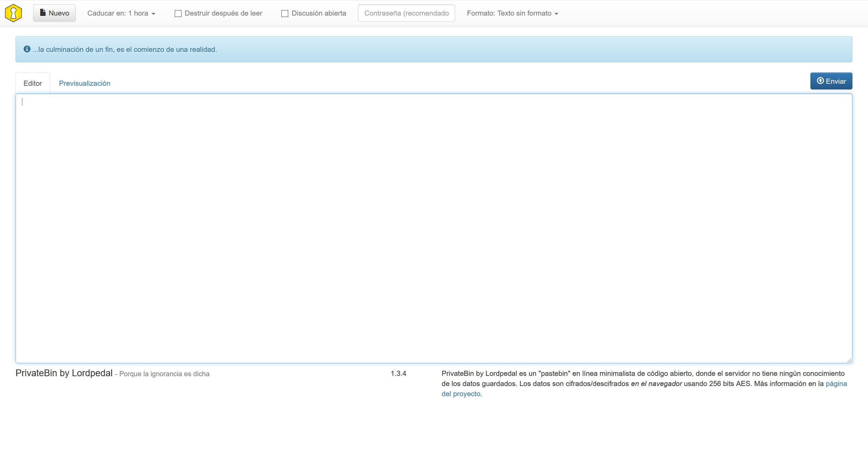Click the Nuevo button label
Image resolution: width=868 pixels, height=466 pixels.
click(x=59, y=13)
